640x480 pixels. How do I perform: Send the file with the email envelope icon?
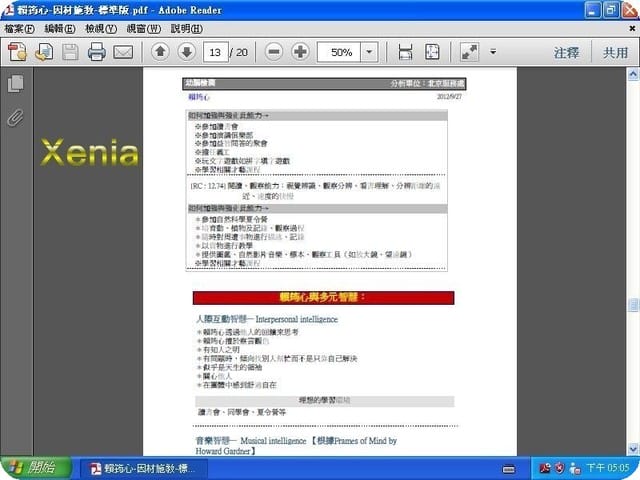coord(123,52)
